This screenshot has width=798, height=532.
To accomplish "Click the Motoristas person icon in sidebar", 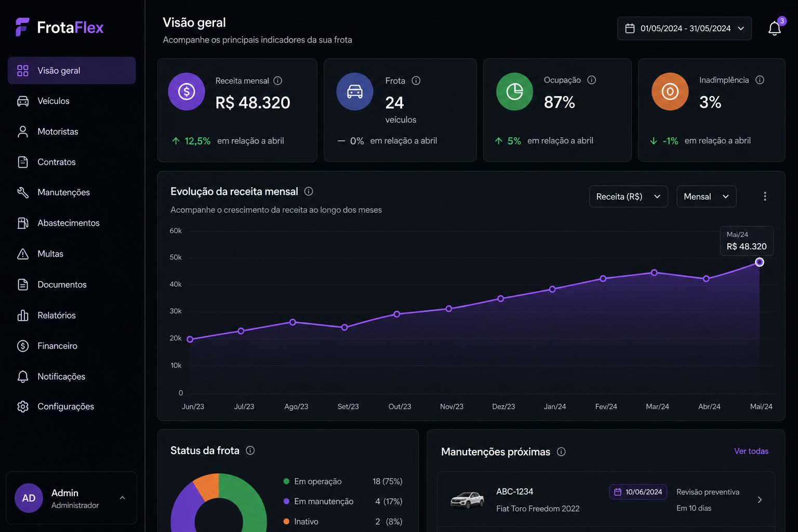I will point(23,131).
